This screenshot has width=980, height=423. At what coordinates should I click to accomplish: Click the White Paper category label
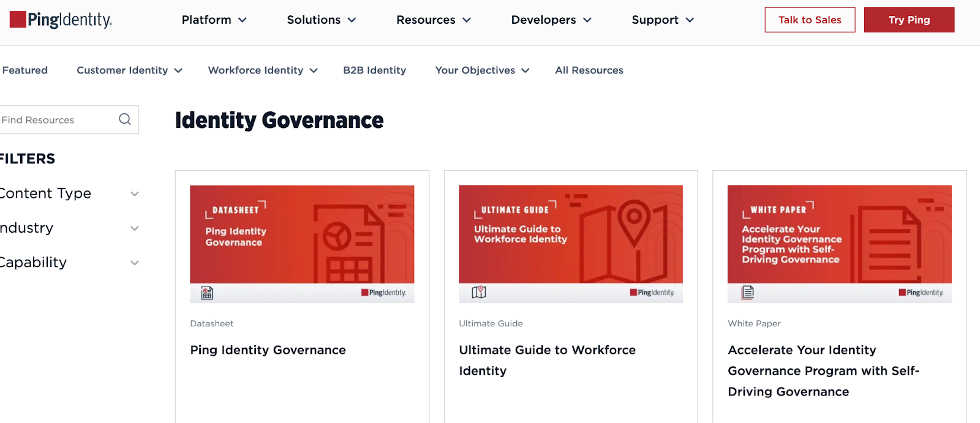754,324
